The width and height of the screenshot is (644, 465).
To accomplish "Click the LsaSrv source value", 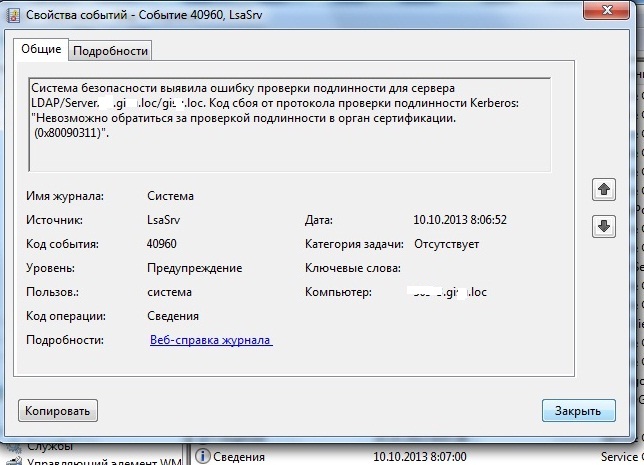I will pos(163,220).
